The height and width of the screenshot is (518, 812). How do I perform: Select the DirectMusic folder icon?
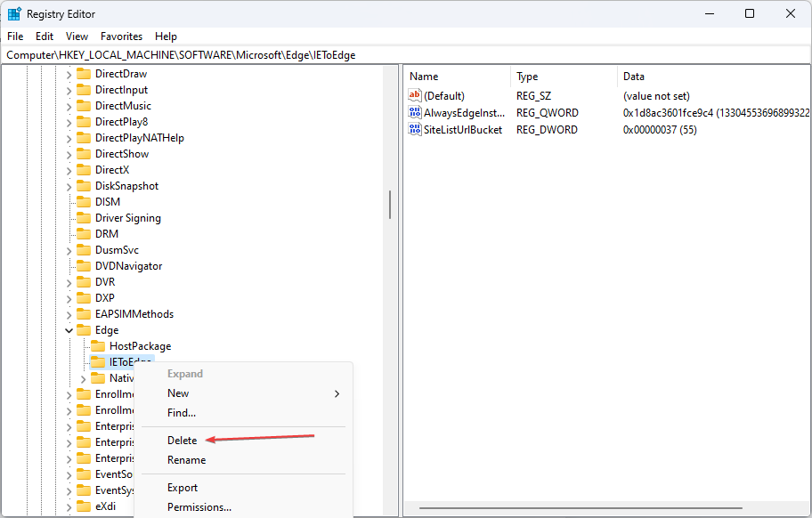[x=84, y=106]
